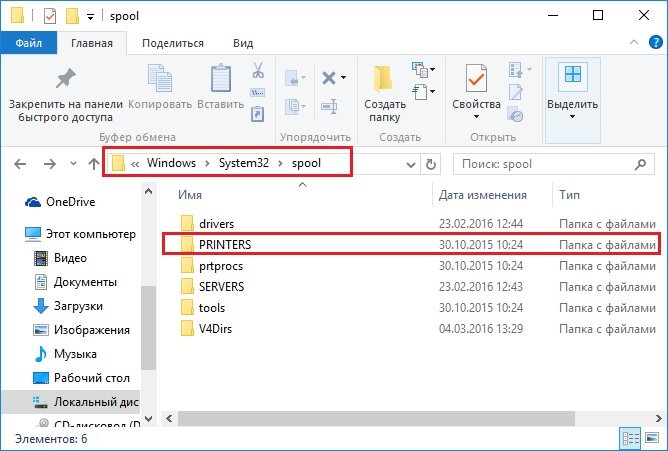This screenshot has height=451, width=668.
Task: Open the address bar history dropdown
Action: tap(408, 164)
